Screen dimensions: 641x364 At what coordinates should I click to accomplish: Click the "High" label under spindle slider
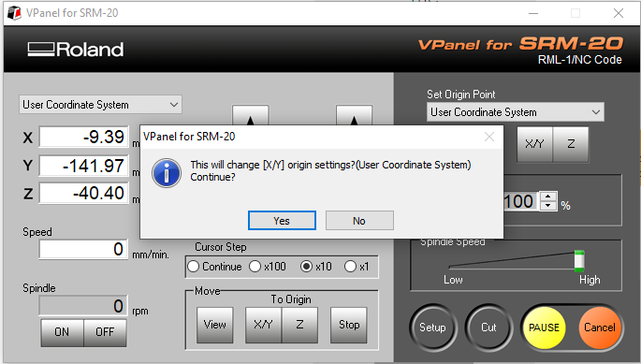[x=590, y=280]
